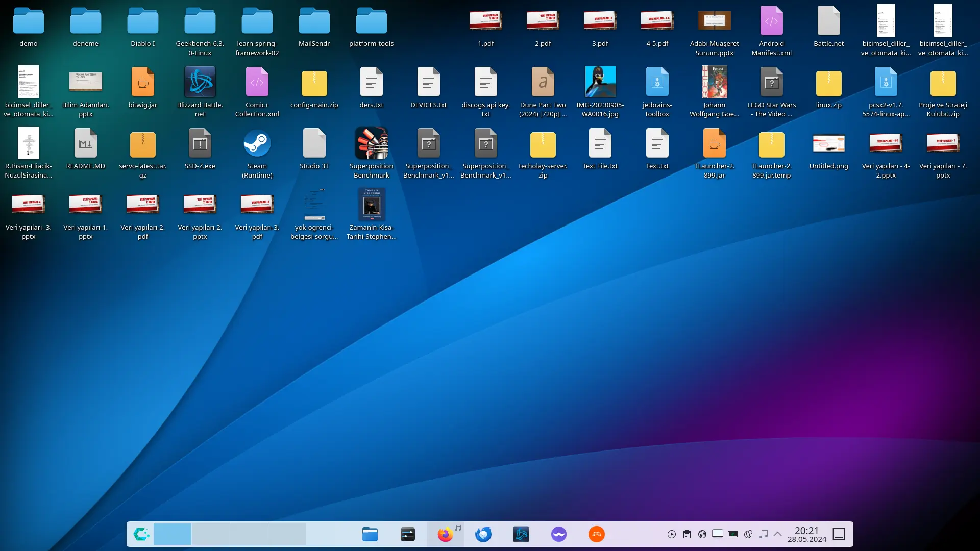Select the platform-tools folder
The height and width of the screenshot is (551, 980).
(x=372, y=28)
